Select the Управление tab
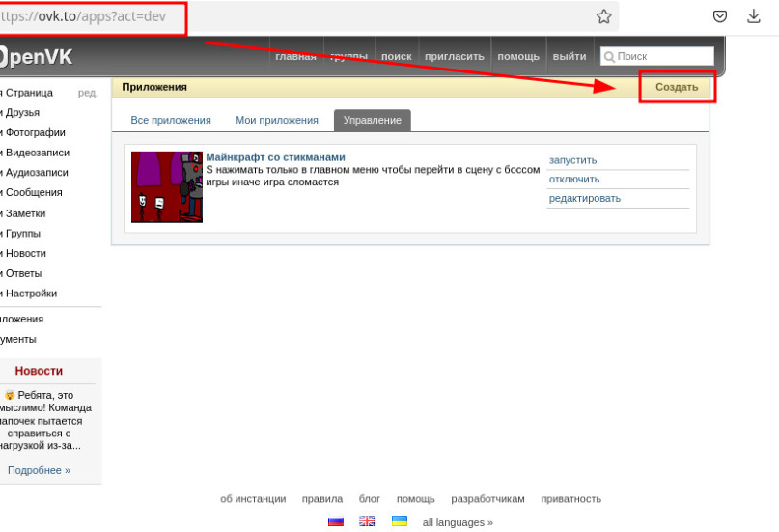The height and width of the screenshot is (532, 779). 372,121
